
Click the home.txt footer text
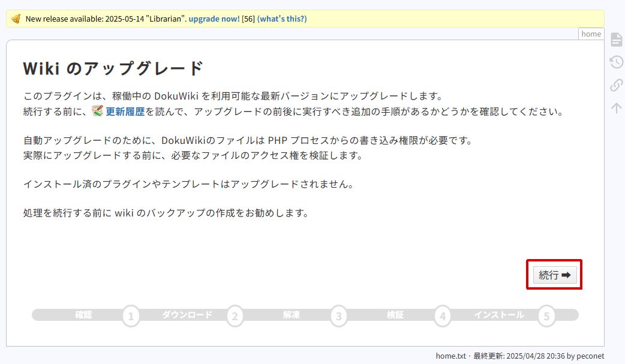click(451, 356)
